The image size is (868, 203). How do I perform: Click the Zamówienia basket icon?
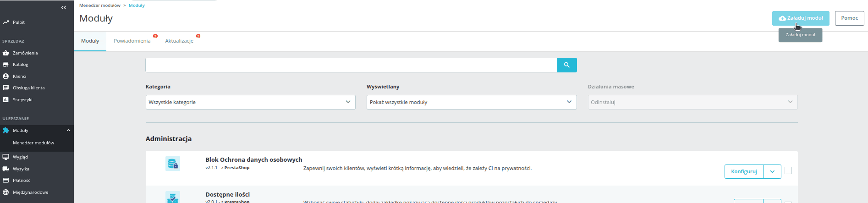coord(6,53)
